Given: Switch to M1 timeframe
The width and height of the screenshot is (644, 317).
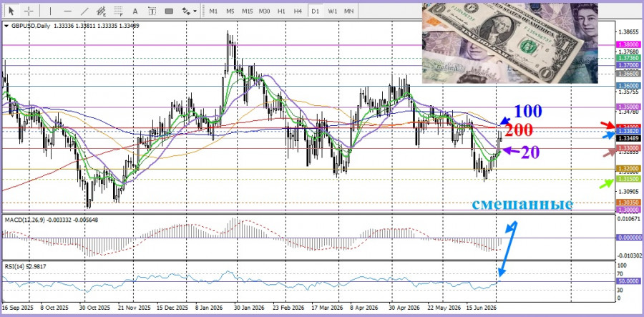Looking at the screenshot, I should pyautogui.click(x=213, y=11).
